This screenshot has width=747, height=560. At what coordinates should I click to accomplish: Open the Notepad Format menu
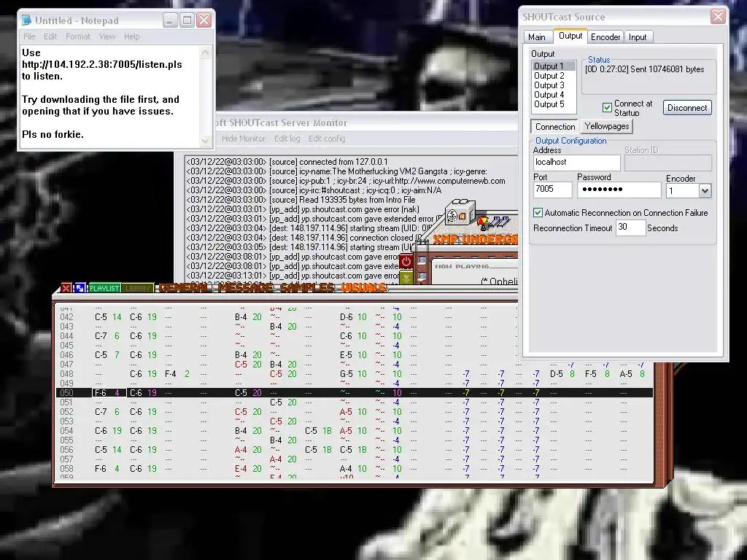(77, 36)
